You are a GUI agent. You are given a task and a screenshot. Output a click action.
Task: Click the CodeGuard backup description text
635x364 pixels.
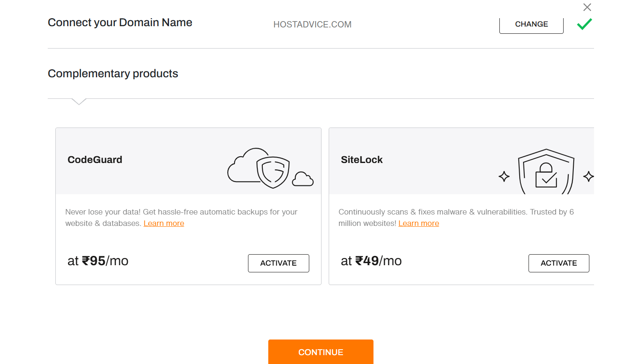coord(181,217)
